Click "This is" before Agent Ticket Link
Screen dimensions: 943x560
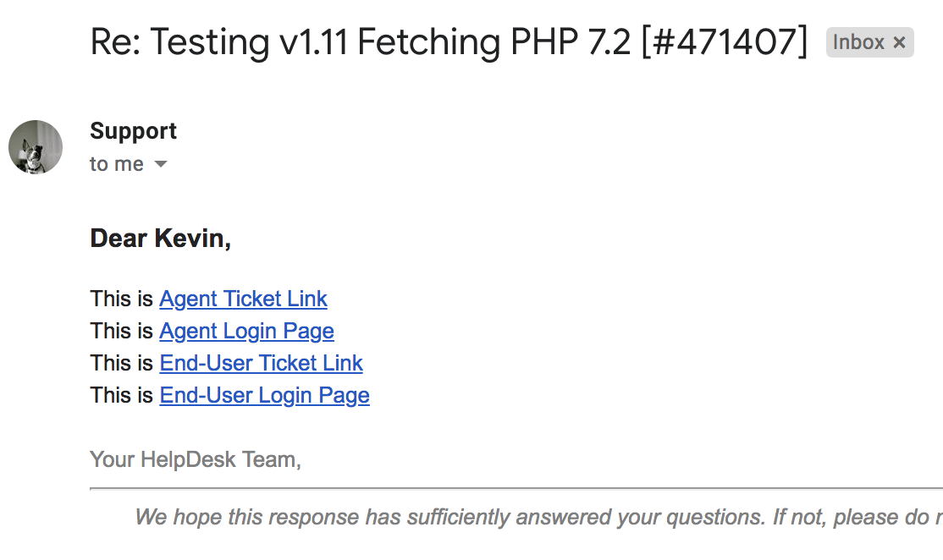click(x=122, y=299)
